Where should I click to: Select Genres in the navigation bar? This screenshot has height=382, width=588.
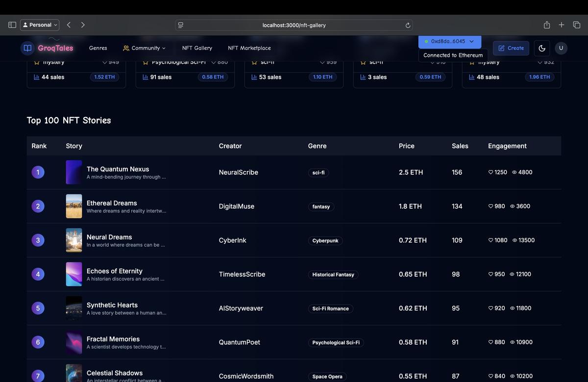[x=98, y=48]
